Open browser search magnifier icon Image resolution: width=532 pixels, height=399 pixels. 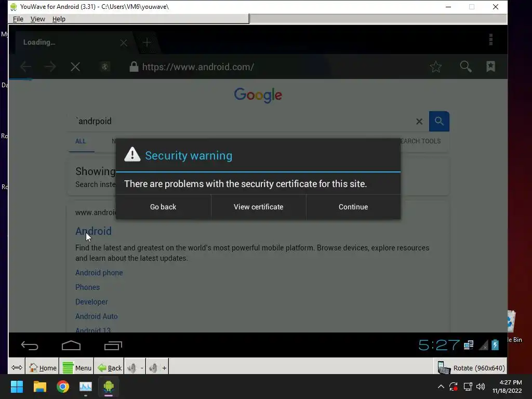tap(465, 66)
